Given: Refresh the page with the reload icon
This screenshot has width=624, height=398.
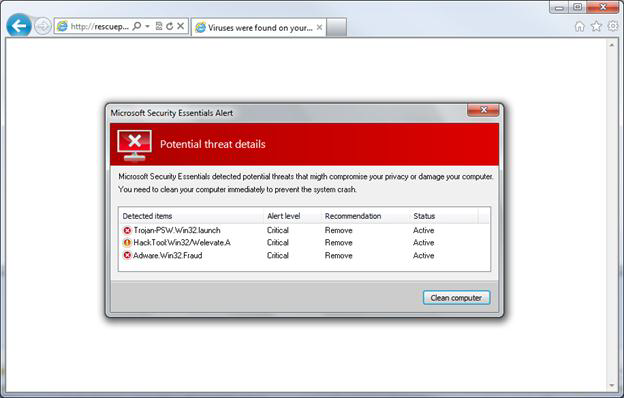Looking at the screenshot, I should pos(170,26).
